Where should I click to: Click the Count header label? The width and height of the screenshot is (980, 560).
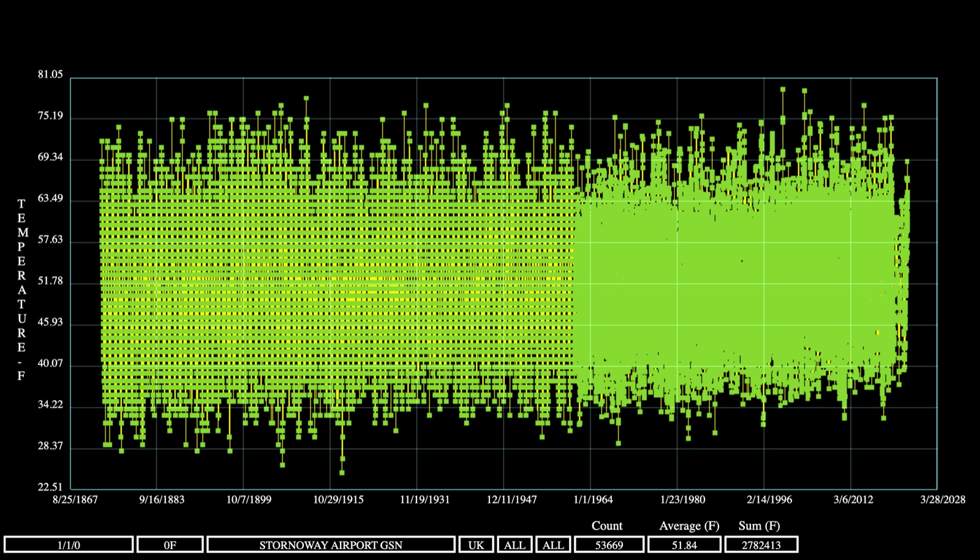pyautogui.click(x=607, y=526)
